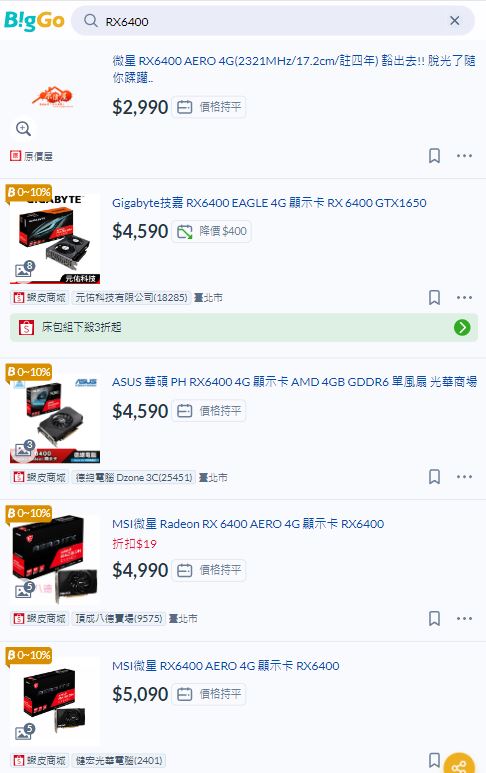View the Gigabyte graphics card product thumbnail

pos(55,239)
